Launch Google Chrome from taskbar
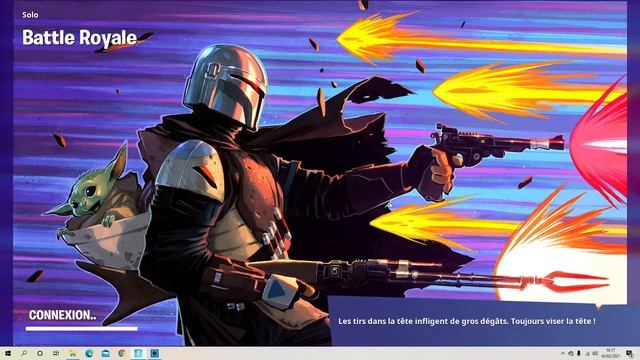Image resolution: width=640 pixels, height=360 pixels. [x=122, y=353]
